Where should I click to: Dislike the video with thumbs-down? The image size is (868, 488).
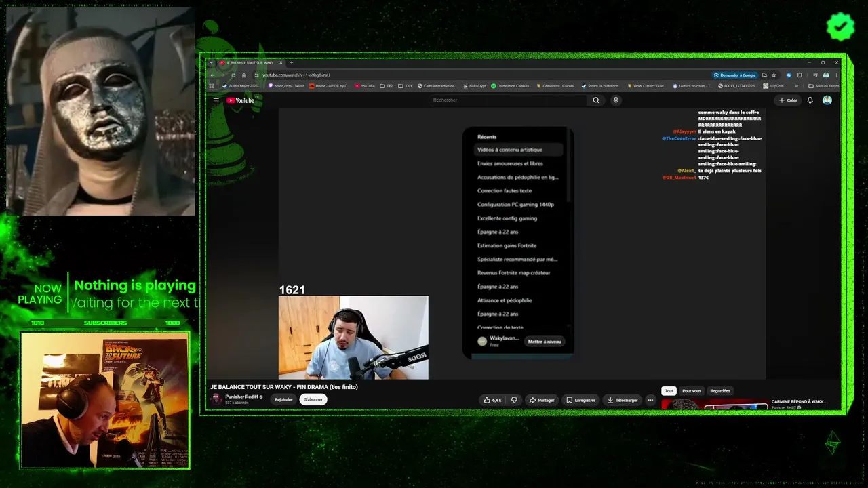(514, 400)
